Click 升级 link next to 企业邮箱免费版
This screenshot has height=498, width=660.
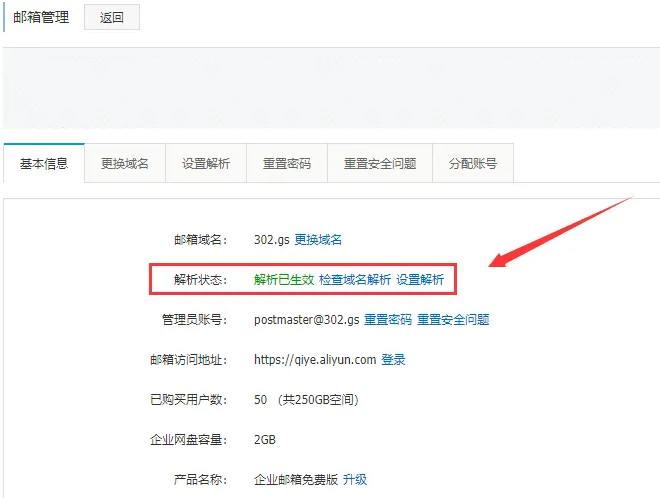(x=355, y=480)
